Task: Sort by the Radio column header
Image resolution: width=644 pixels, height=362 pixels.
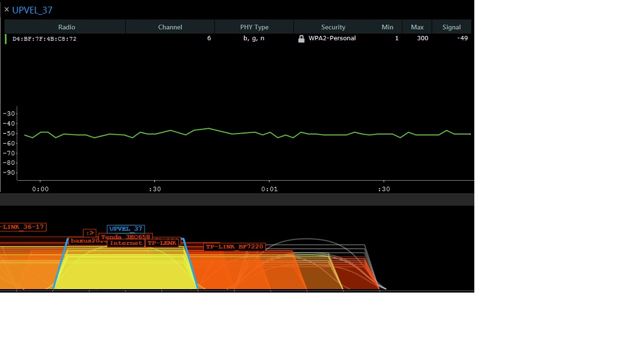Action: click(66, 27)
